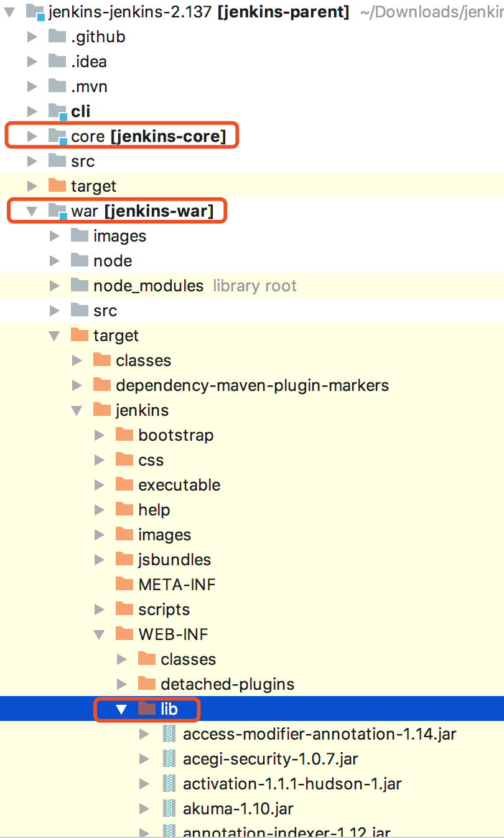
Task: Collapse the WEB-INF folder arrow
Action: coord(100,634)
